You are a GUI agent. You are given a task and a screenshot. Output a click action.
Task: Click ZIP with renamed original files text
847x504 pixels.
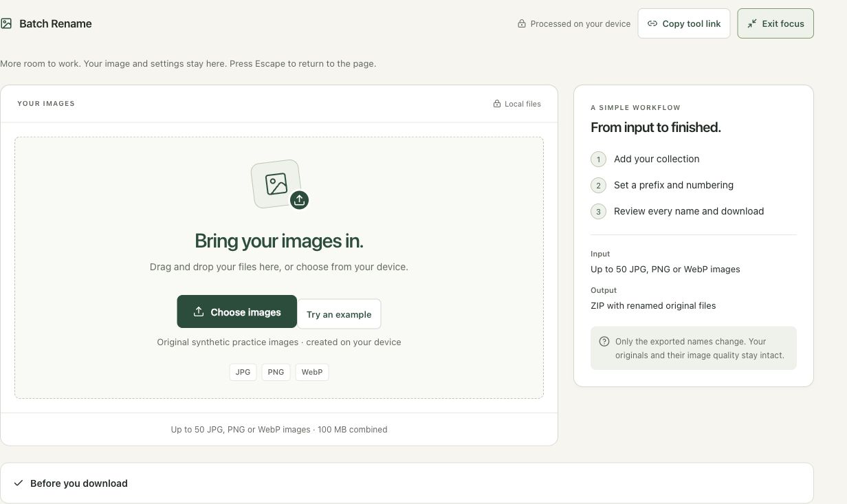click(653, 305)
